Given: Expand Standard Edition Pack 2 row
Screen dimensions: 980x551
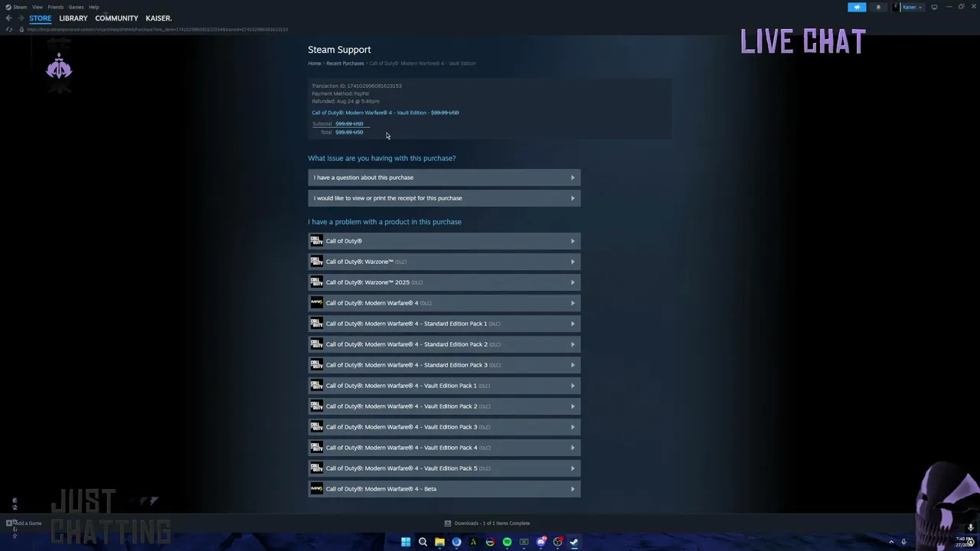Looking at the screenshot, I should pyautogui.click(x=444, y=344).
